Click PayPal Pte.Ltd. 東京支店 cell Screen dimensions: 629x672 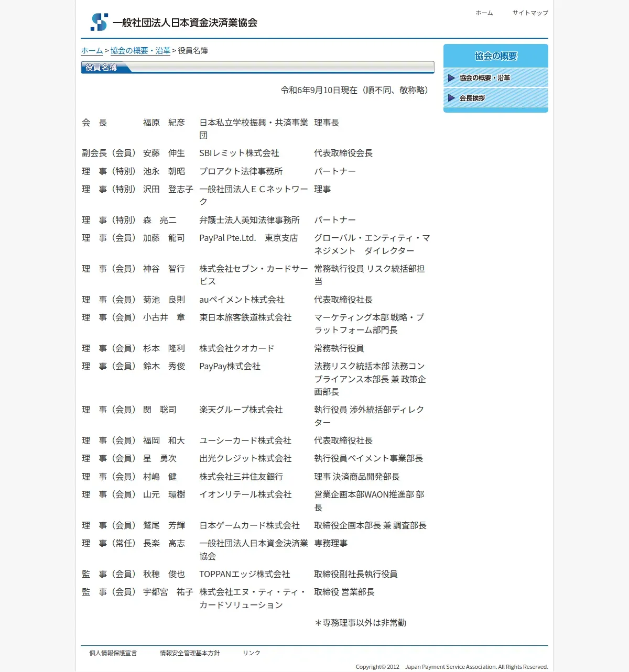pos(248,238)
